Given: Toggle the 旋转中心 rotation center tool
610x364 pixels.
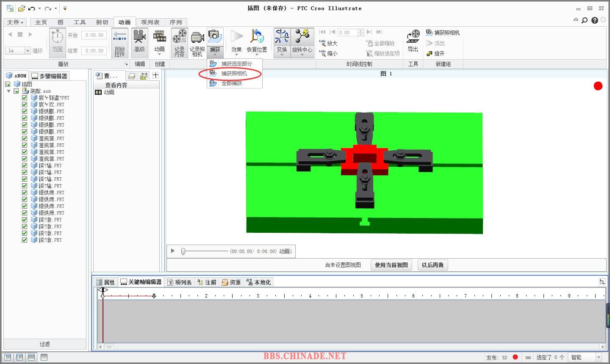Looking at the screenshot, I should pos(302,43).
